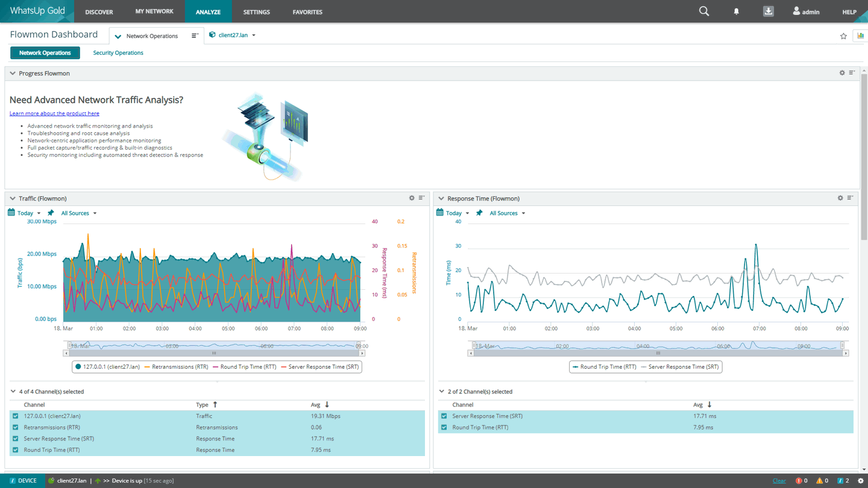Click yellow warning count icon in status bar

[x=819, y=481]
